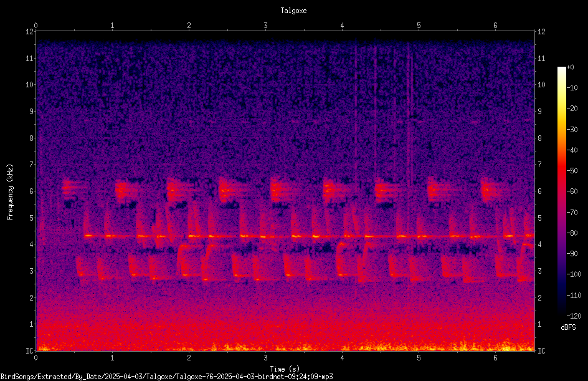588x381 pixels.
Task: Click the 6 kHz label on right axis
Action: pos(539,191)
